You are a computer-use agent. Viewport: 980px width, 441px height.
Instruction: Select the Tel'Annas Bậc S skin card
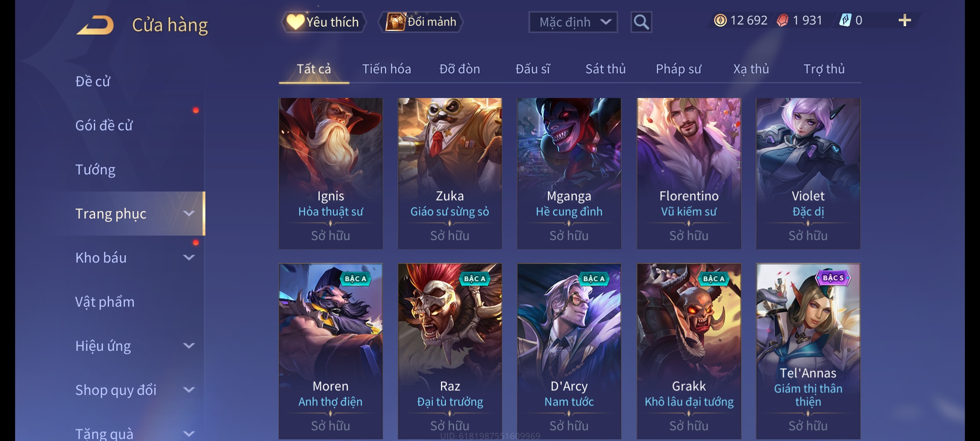tap(808, 351)
